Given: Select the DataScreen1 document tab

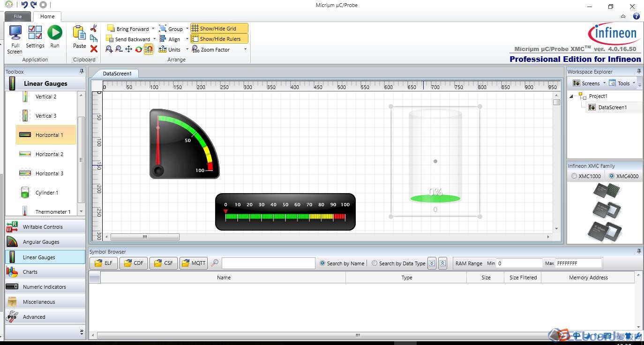Looking at the screenshot, I should tap(117, 74).
